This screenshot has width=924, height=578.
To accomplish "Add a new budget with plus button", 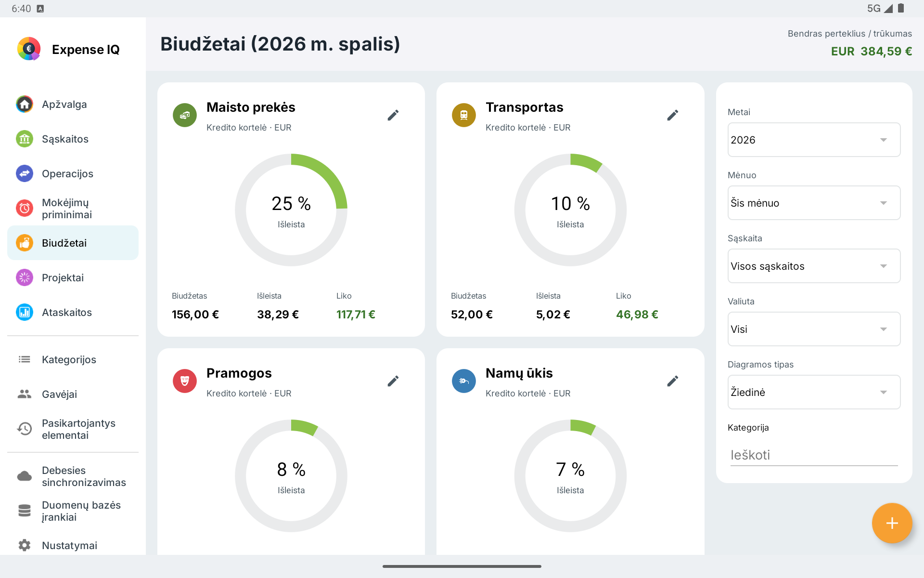I will pos(892,523).
